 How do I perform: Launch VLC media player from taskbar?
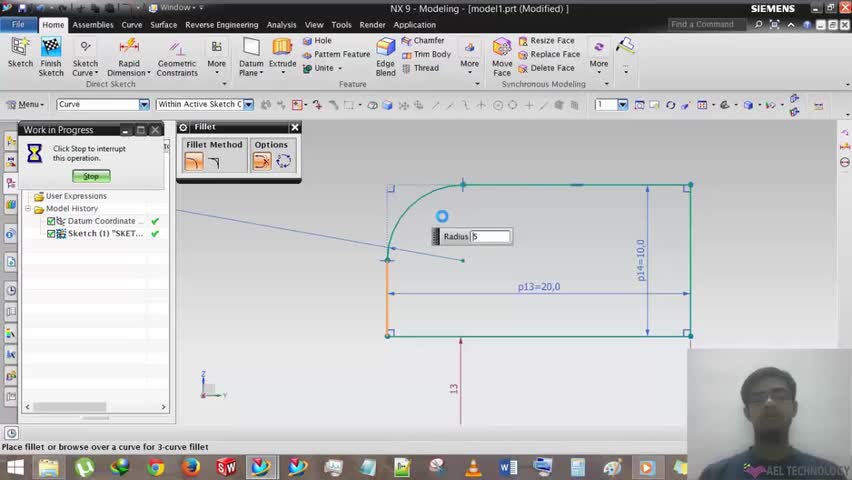(x=473, y=467)
